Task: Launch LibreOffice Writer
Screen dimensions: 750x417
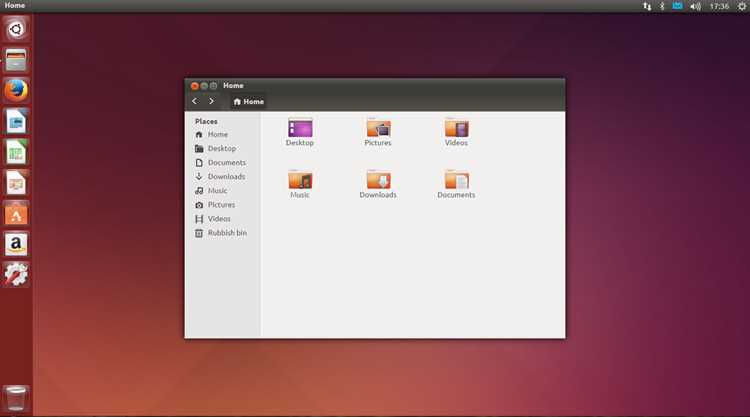Action: pyautogui.click(x=16, y=121)
